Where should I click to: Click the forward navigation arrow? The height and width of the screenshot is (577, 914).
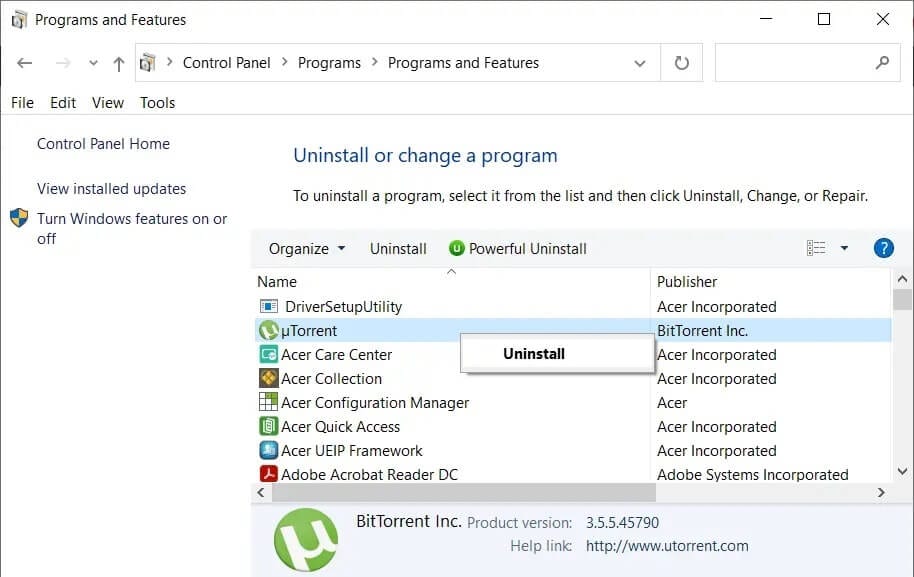63,63
